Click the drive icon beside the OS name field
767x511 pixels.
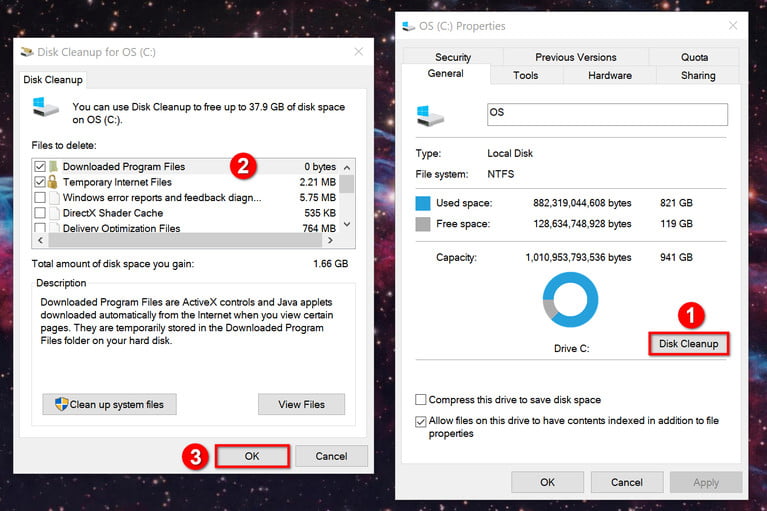point(430,115)
